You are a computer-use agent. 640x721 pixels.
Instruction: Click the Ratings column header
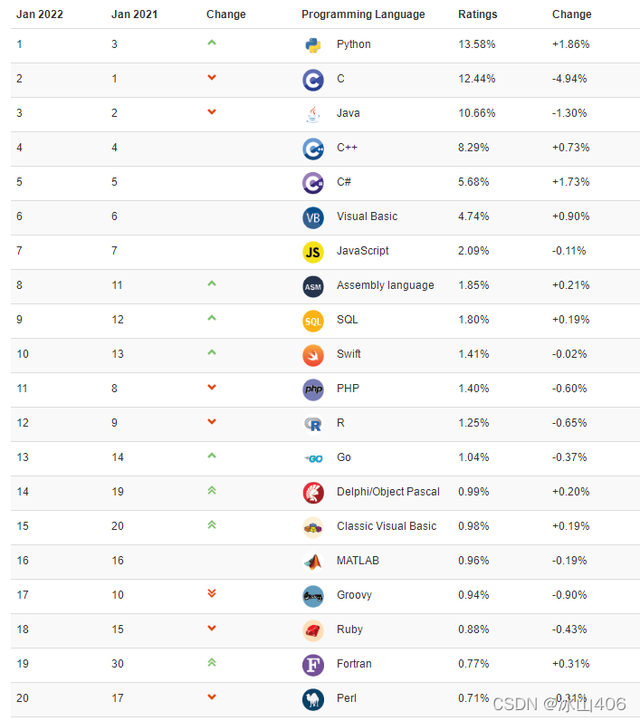tap(477, 15)
